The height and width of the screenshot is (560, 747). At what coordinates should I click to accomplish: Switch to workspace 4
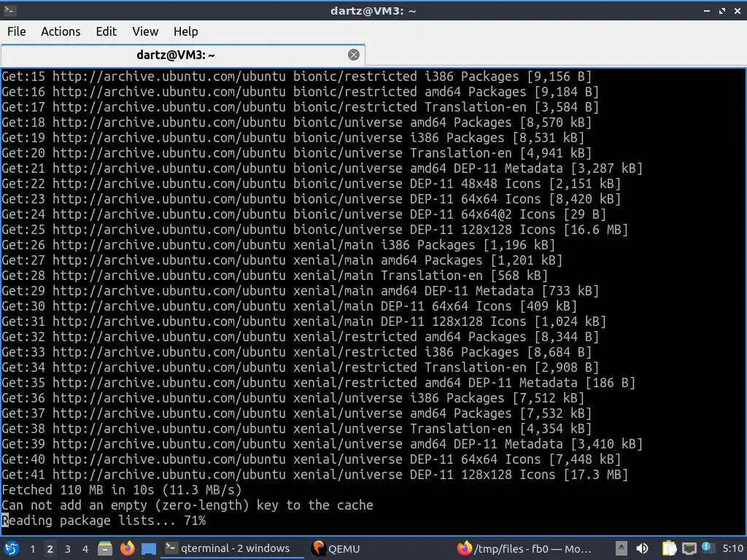(85, 548)
